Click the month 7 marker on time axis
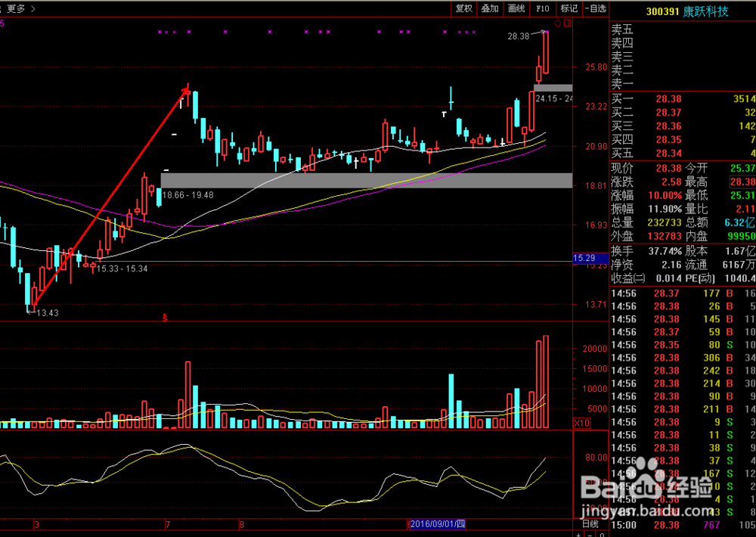This screenshot has height=537, width=756. (168, 524)
